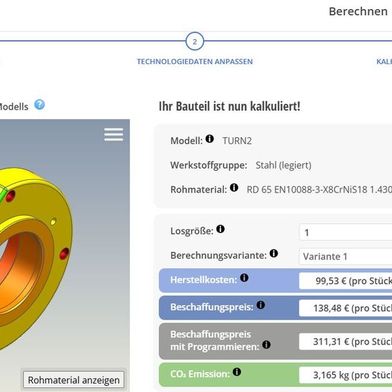The width and height of the screenshot is (392, 392).
Task: Show info for the Modell field
Action: pyautogui.click(x=209, y=138)
